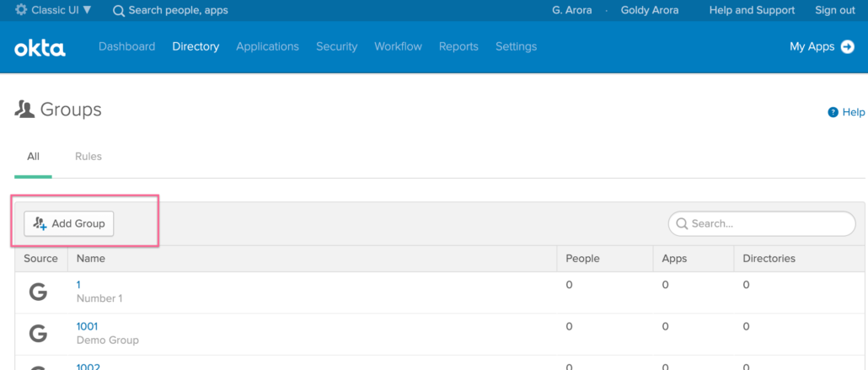The height and width of the screenshot is (370, 868).
Task: Click the Add Group button
Action: (68, 224)
